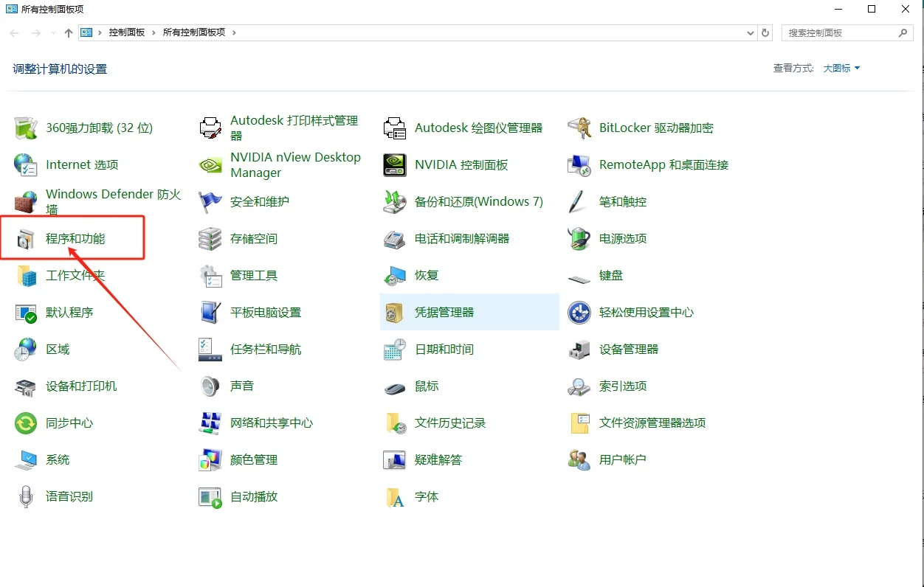The image size is (924, 587).
Task: Open Autodesk 绘图仪管理器 icon
Action: pos(395,128)
